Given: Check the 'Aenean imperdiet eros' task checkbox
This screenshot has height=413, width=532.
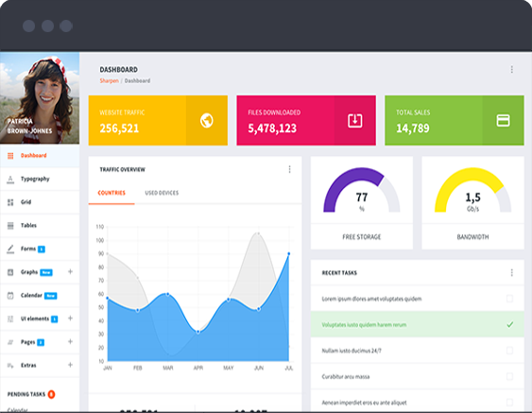Looking at the screenshot, I should 509,403.
